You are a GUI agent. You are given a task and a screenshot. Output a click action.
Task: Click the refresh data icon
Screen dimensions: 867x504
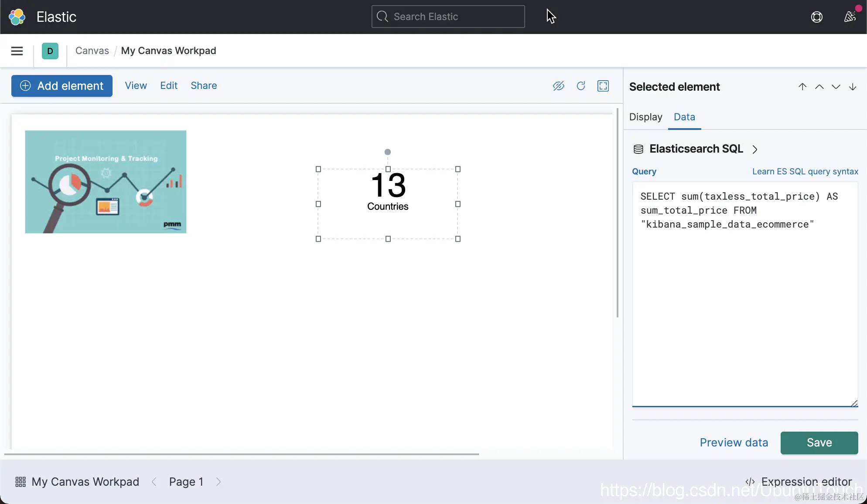click(x=580, y=86)
